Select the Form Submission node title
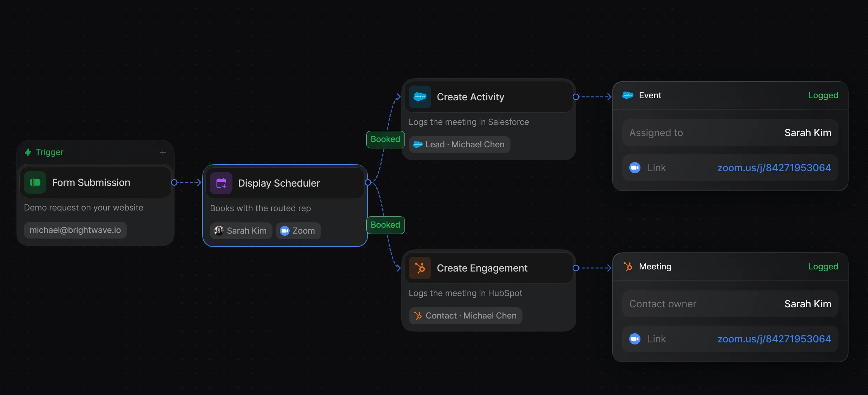The width and height of the screenshot is (868, 395). pos(91,182)
